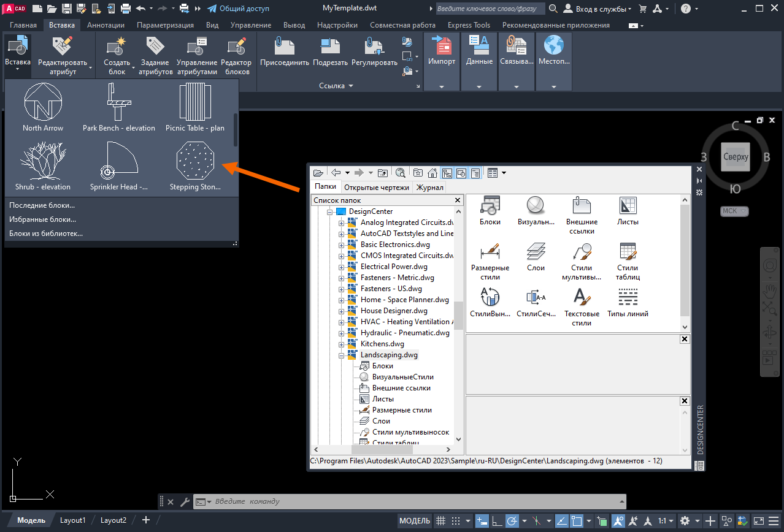
Task: Toggle ortho mode in status bar
Action: [496, 521]
